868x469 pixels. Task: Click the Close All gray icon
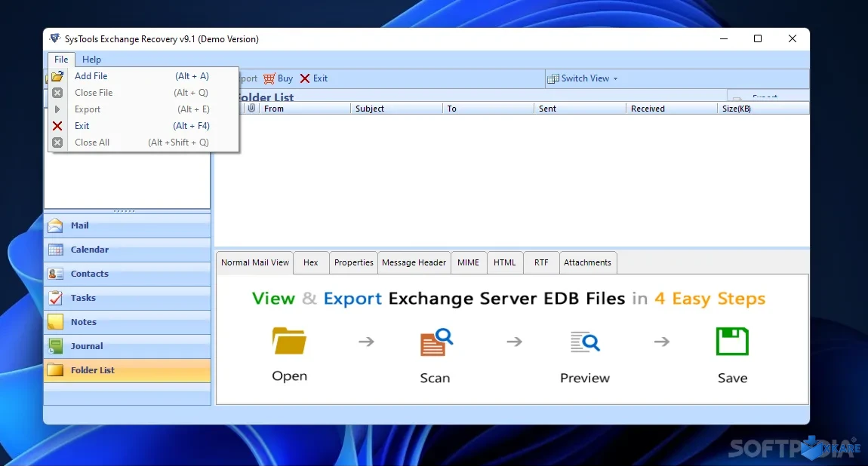(57, 143)
